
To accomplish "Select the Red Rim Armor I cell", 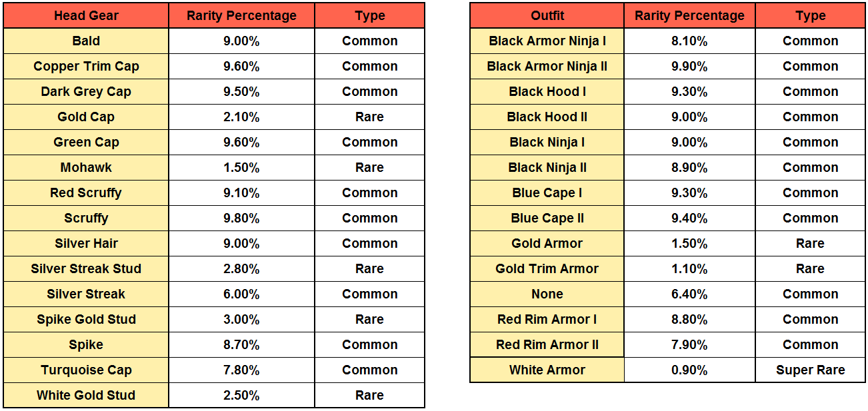I will coord(547,319).
